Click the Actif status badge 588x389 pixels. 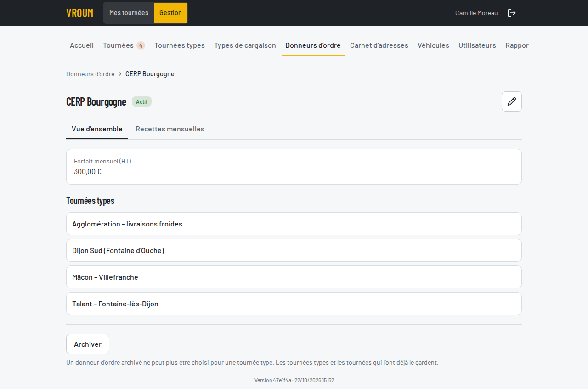tap(141, 101)
